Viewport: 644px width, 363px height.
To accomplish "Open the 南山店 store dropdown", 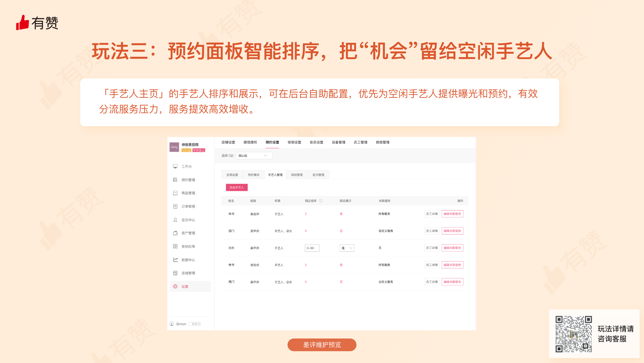I will (254, 155).
